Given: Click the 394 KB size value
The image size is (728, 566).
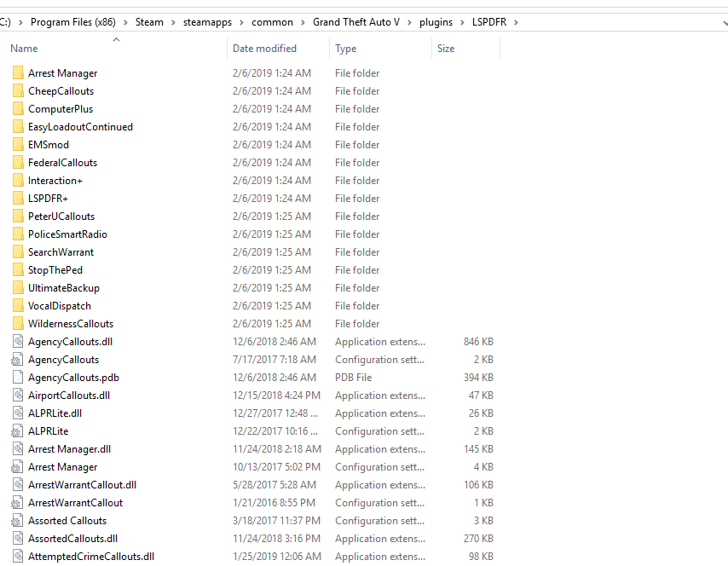Looking at the screenshot, I should point(478,377).
